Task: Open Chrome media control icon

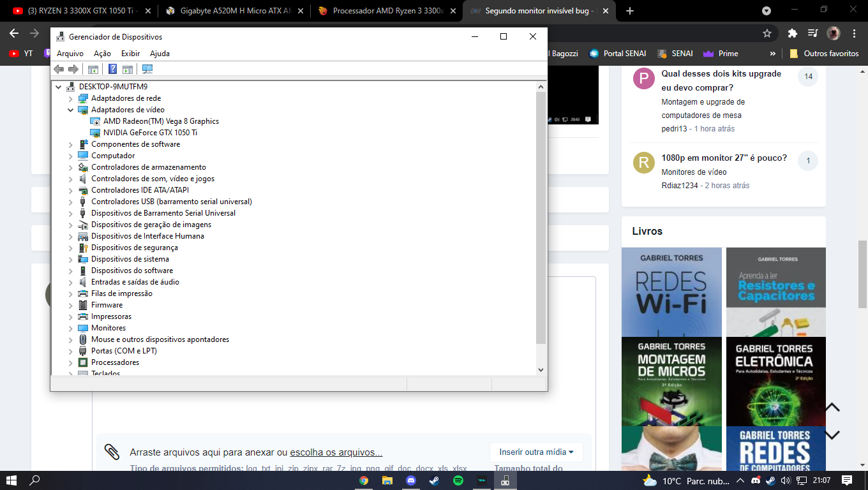Action: pyautogui.click(x=812, y=33)
